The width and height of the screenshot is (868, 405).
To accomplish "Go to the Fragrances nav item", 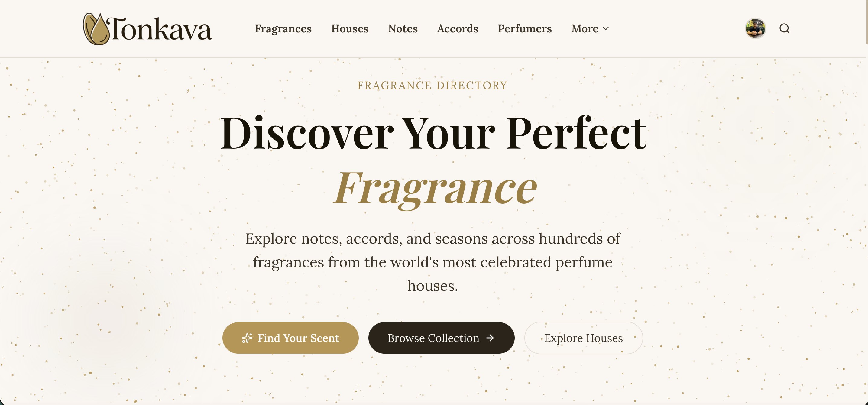I will 283,29.
